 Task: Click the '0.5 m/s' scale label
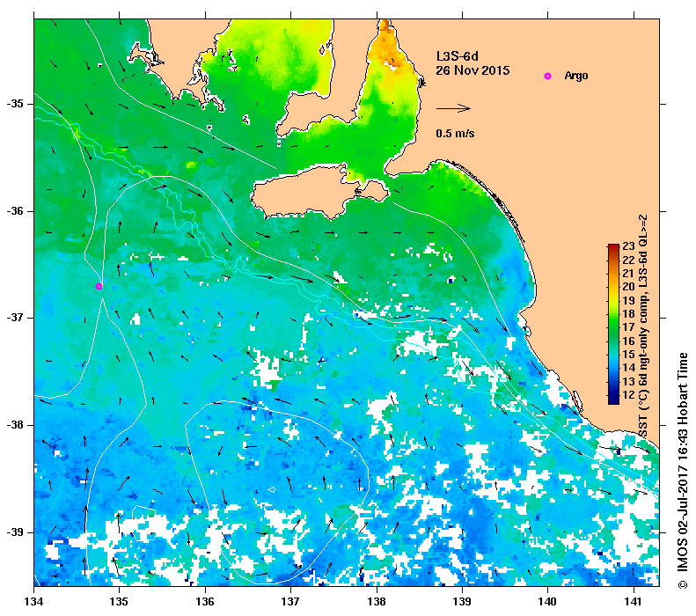[x=455, y=134]
